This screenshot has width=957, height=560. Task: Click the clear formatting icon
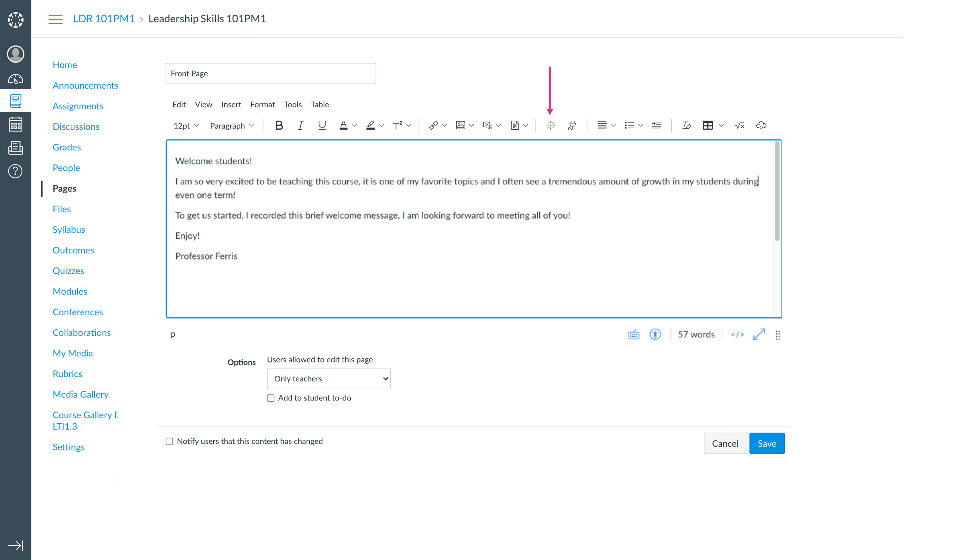coord(686,125)
